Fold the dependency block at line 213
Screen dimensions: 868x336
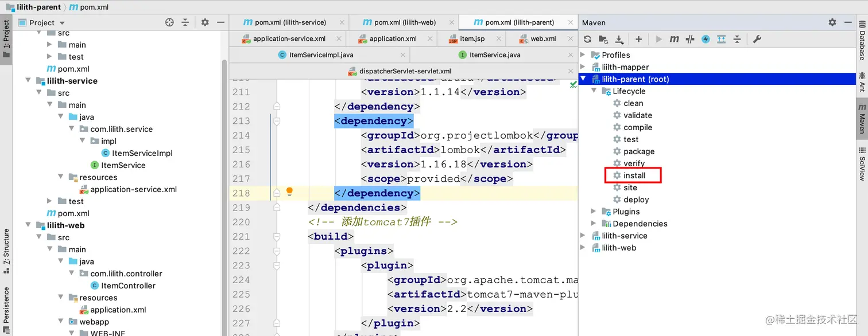[277, 121]
